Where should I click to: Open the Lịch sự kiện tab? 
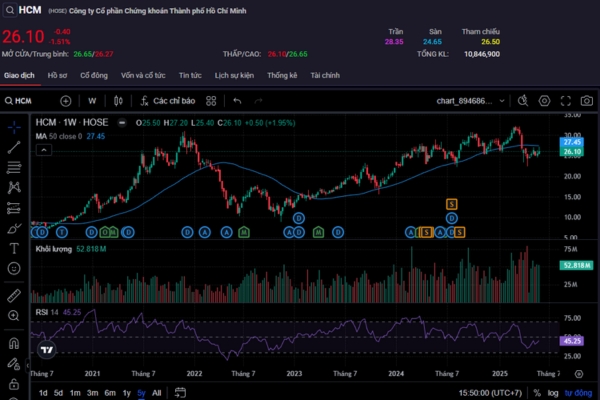tap(234, 75)
